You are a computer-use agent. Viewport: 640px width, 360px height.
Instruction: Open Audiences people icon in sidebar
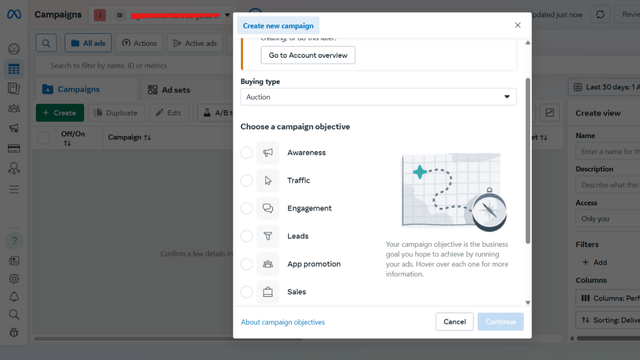coord(14,109)
